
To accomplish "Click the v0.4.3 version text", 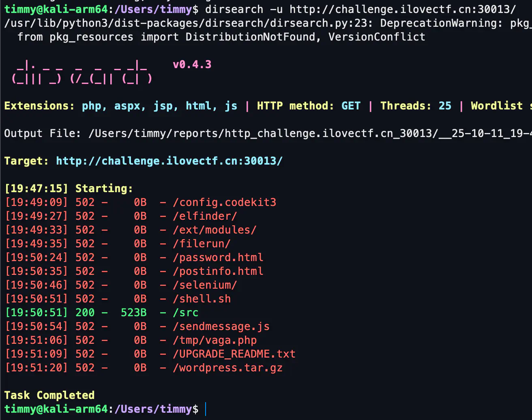I will coord(192,65).
